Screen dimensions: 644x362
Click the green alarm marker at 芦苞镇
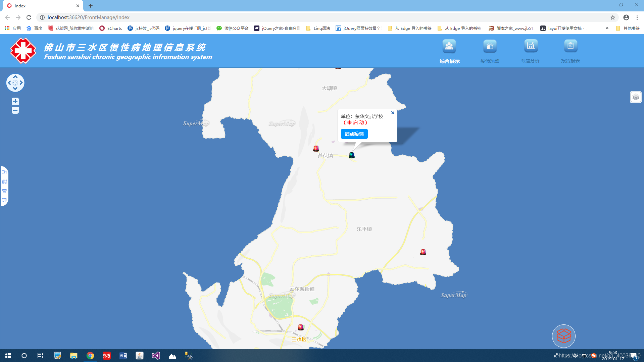(x=351, y=155)
